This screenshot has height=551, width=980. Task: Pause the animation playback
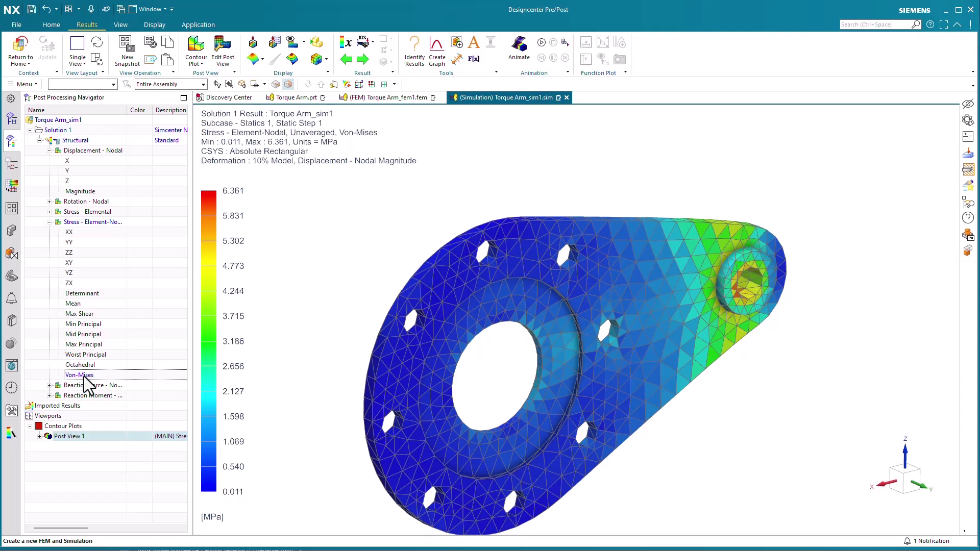pos(553,58)
